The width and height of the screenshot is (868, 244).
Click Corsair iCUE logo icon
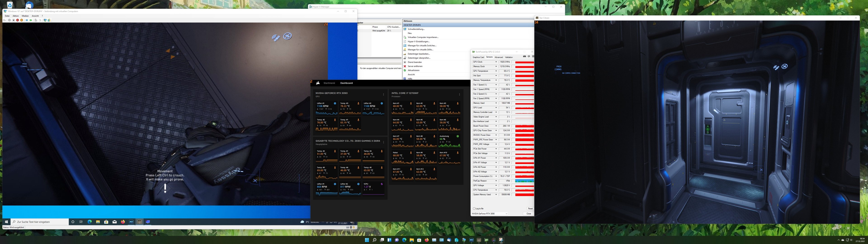318,83
